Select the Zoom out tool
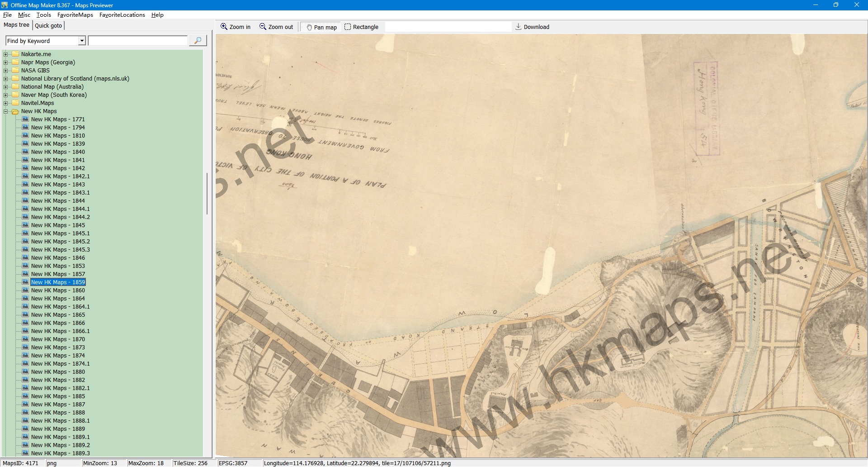Viewport: 868px width, 467px height. [276, 27]
